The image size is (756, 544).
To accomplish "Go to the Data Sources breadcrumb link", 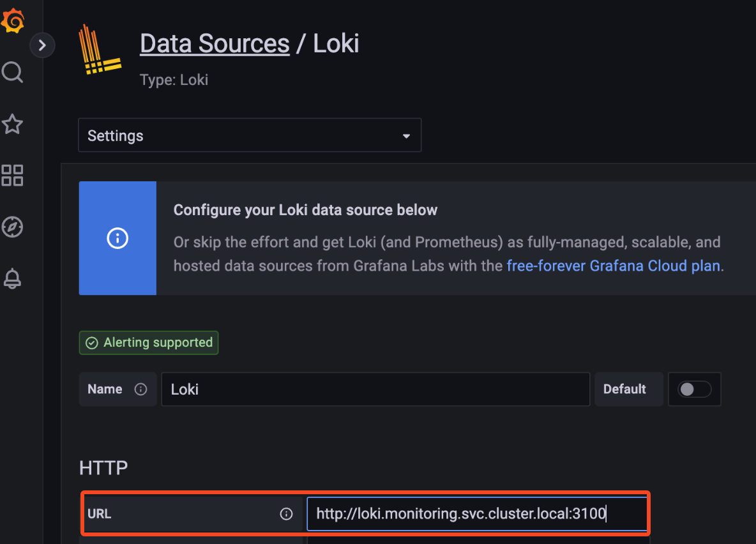I will (215, 43).
